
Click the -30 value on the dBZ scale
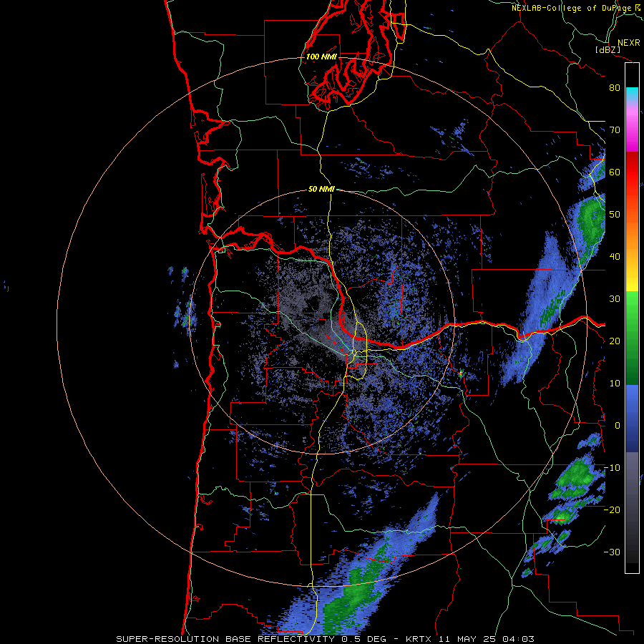612,552
